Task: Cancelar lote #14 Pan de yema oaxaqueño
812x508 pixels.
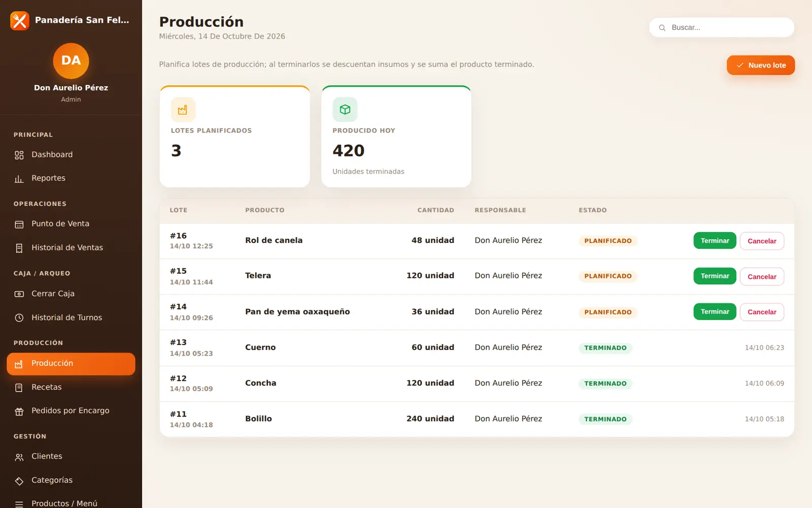Action: pyautogui.click(x=762, y=312)
